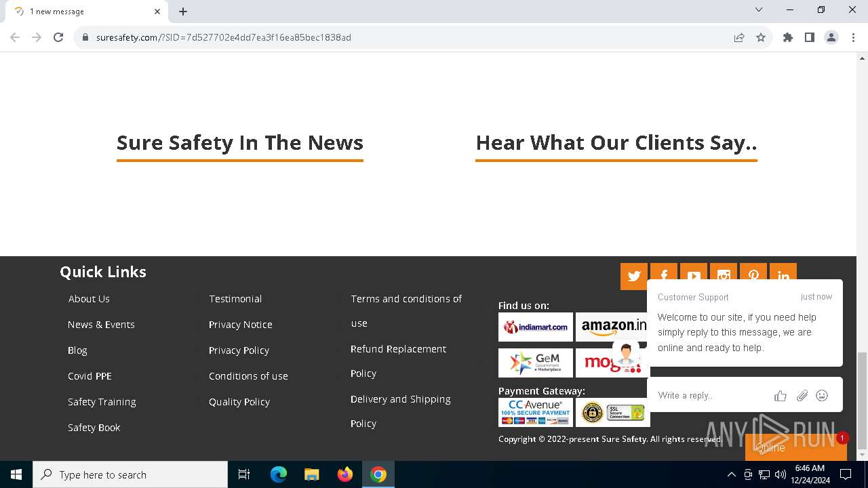The image size is (868, 488).
Task: Click the browser address bar
Action: click(x=407, y=37)
